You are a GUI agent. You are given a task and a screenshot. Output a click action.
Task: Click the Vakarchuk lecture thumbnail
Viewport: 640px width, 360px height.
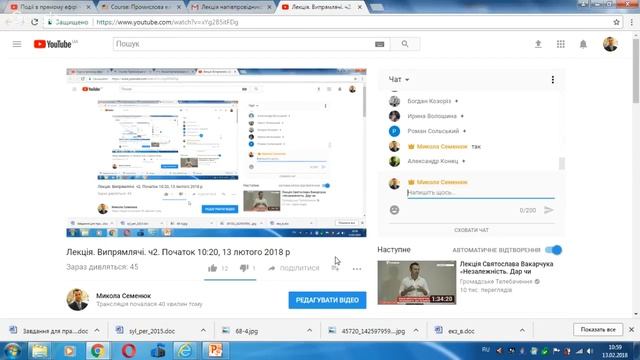coord(416,282)
